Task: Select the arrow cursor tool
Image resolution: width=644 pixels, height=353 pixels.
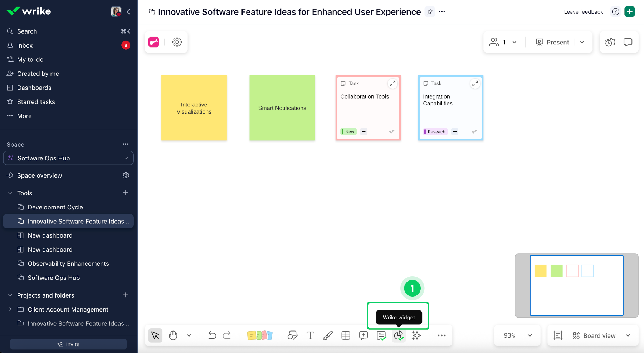Action: (155, 335)
